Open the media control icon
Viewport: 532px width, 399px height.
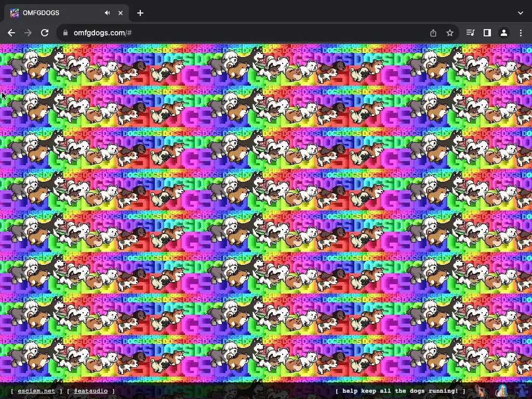tap(470, 33)
